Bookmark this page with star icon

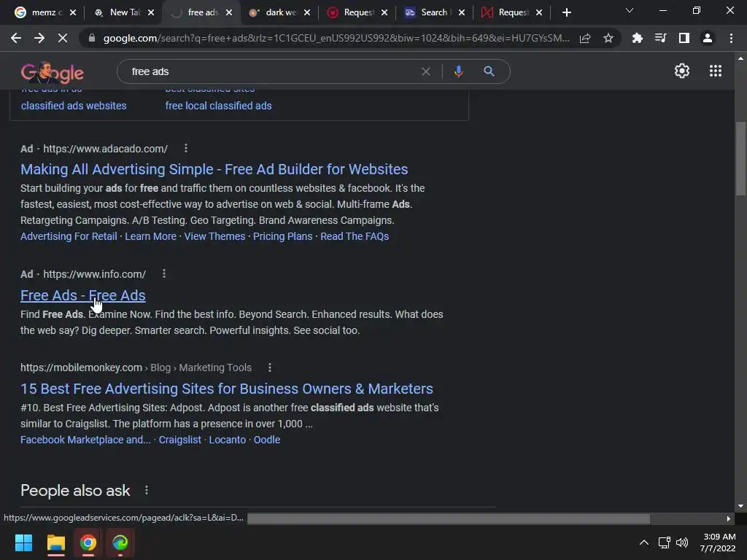[608, 38]
